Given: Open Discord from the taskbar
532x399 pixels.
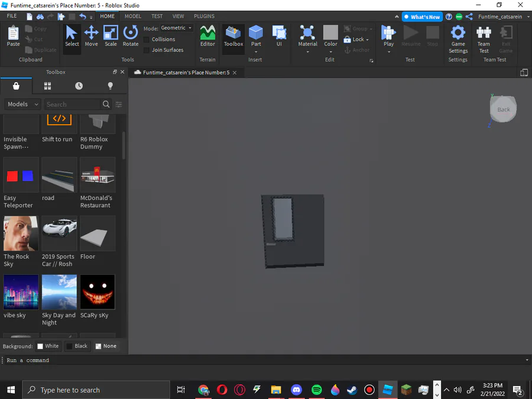Looking at the screenshot, I should click(296, 390).
